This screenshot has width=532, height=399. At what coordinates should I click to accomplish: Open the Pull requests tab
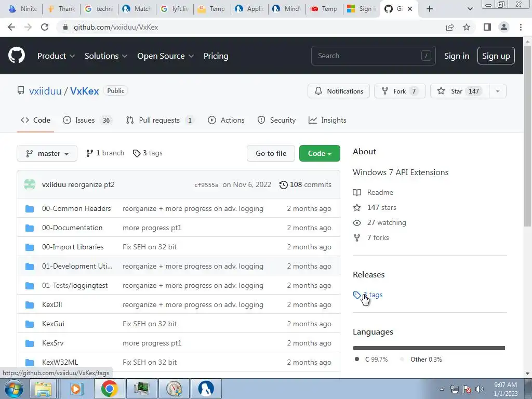159,120
